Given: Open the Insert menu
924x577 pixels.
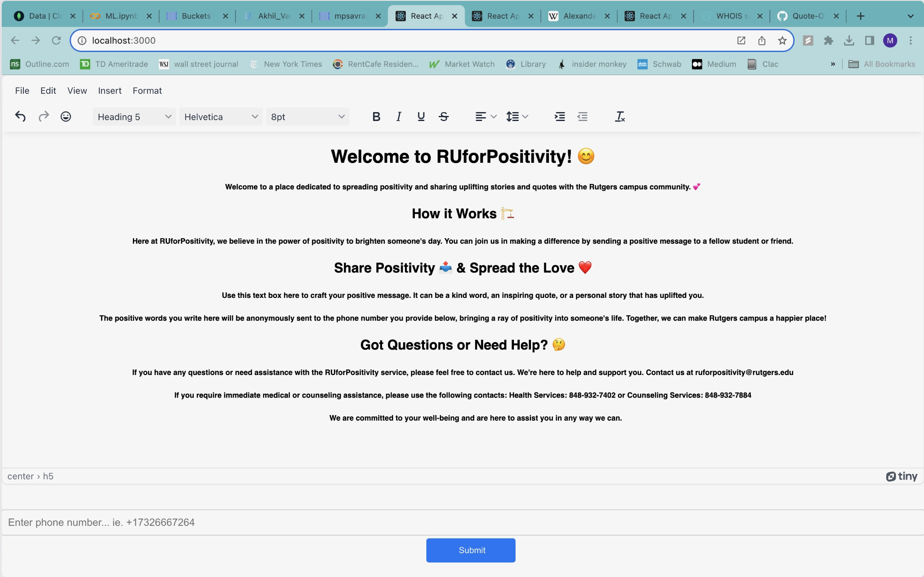Looking at the screenshot, I should [109, 90].
